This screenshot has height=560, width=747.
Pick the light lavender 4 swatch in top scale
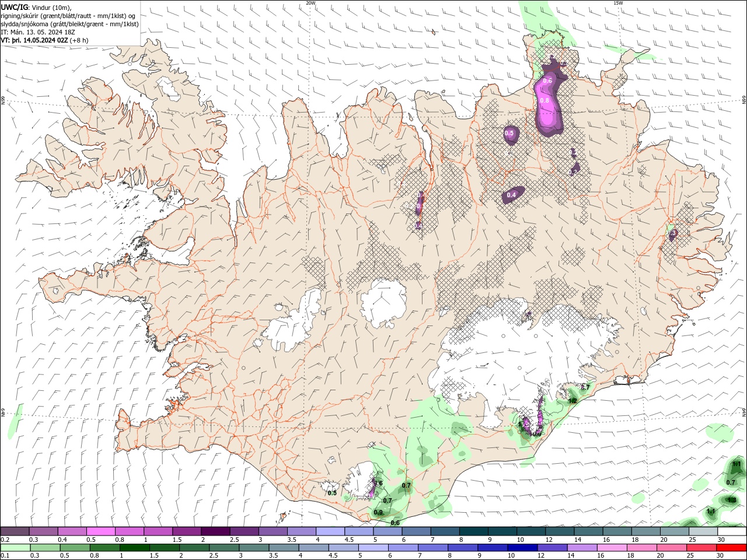tap(330, 531)
